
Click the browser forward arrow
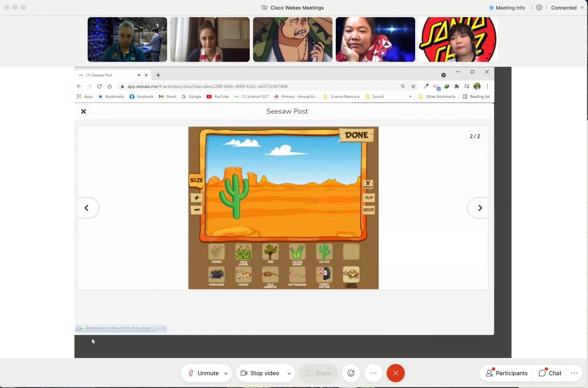pos(89,86)
